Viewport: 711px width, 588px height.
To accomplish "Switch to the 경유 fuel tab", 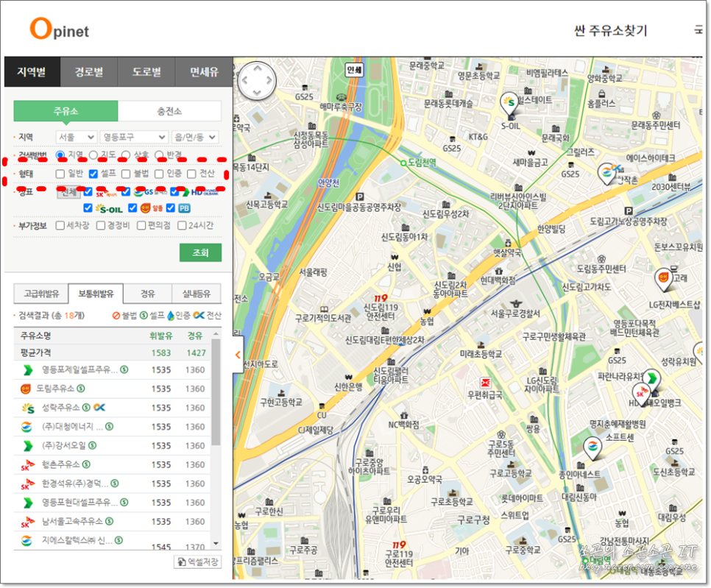I will (x=147, y=294).
